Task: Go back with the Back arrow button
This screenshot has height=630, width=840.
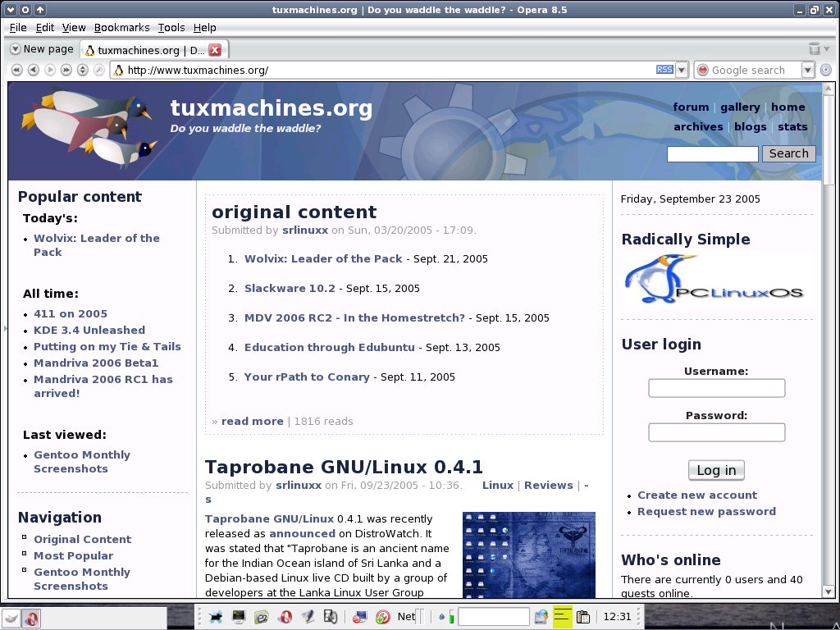Action: tap(33, 71)
